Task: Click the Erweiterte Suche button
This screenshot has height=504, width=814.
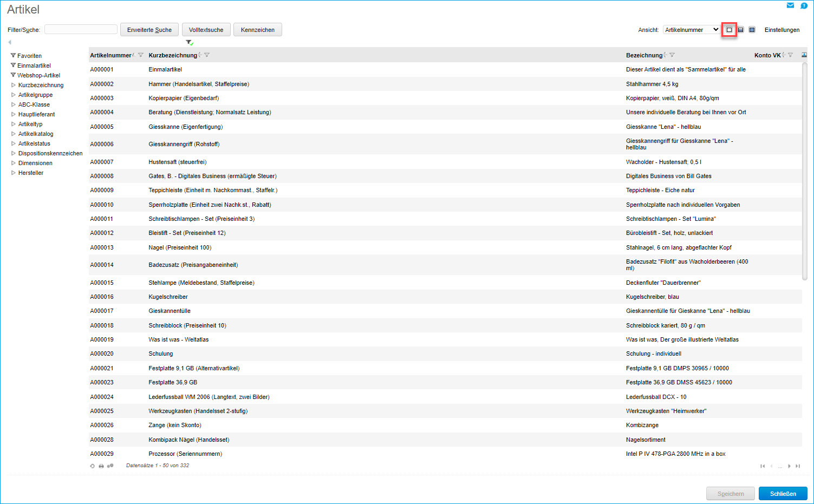Action: [x=149, y=30]
